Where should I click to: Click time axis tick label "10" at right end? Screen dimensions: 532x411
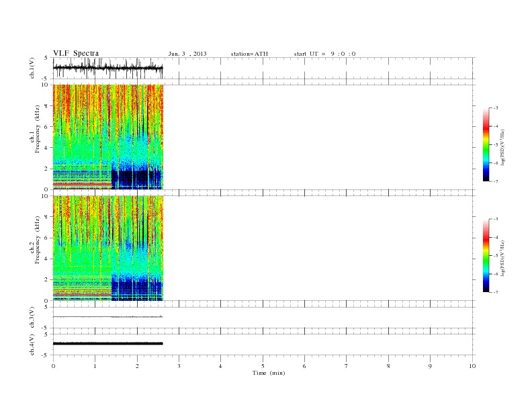click(x=472, y=366)
